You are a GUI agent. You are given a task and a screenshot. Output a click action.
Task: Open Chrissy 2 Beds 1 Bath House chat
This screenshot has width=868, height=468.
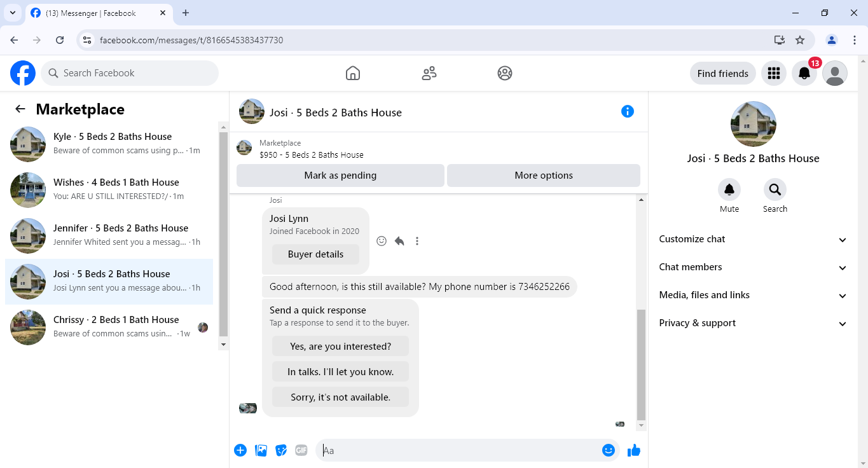(x=109, y=327)
